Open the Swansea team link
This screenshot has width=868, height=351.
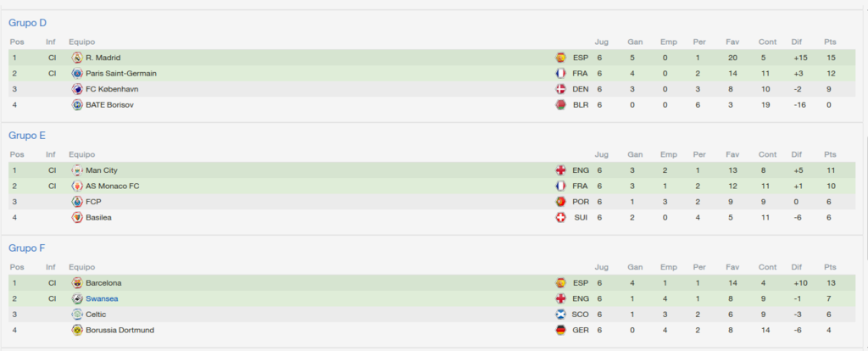click(x=102, y=299)
